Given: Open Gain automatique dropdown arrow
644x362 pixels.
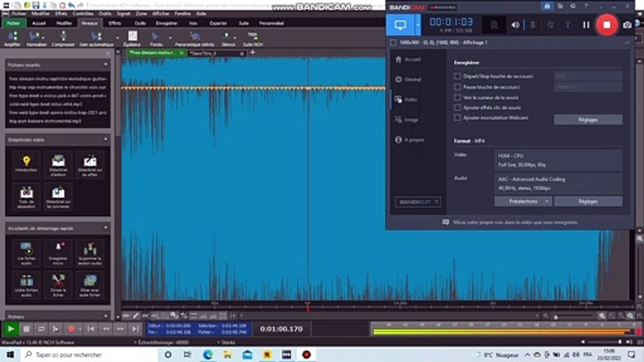Looking at the screenshot, I should (x=117, y=38).
